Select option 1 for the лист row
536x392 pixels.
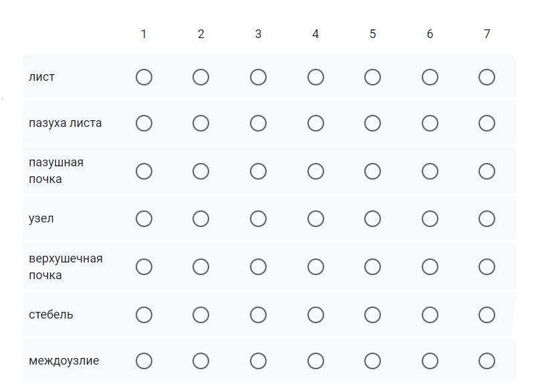coord(144,77)
